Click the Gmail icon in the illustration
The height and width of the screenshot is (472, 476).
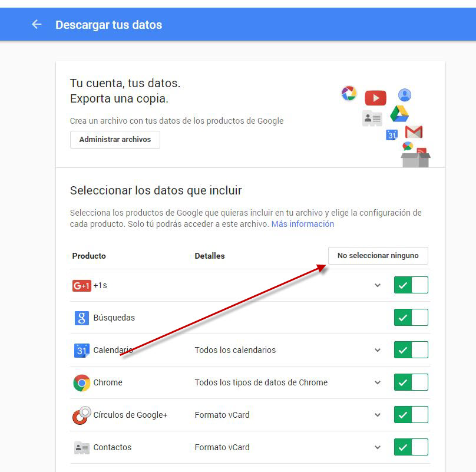(414, 132)
